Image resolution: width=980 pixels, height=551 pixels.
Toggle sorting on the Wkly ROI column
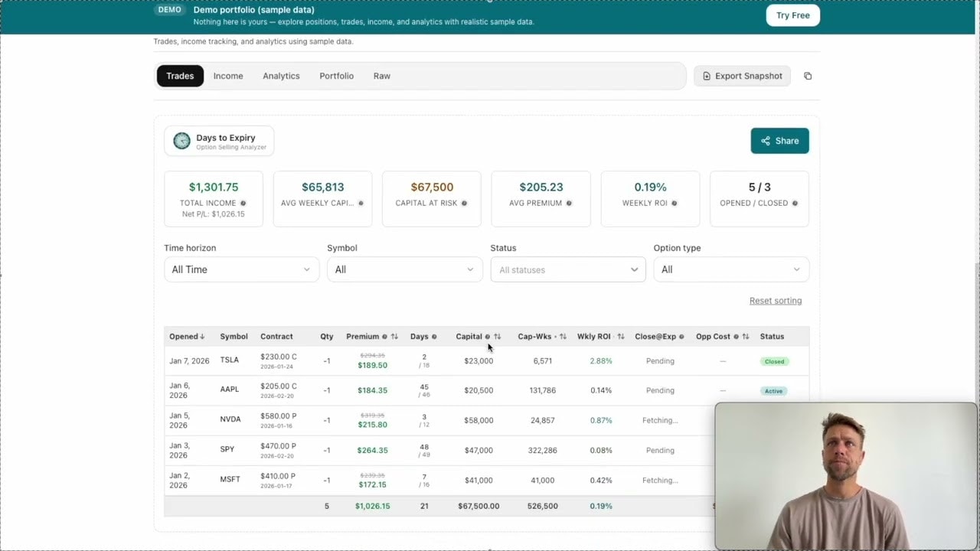(x=620, y=337)
